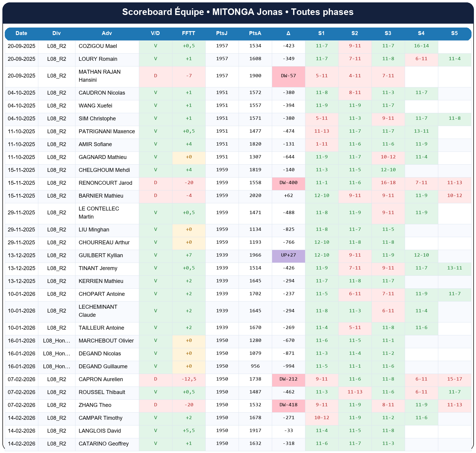Open MATHAN RAJAN Hansini row

pyautogui.click(x=100, y=76)
